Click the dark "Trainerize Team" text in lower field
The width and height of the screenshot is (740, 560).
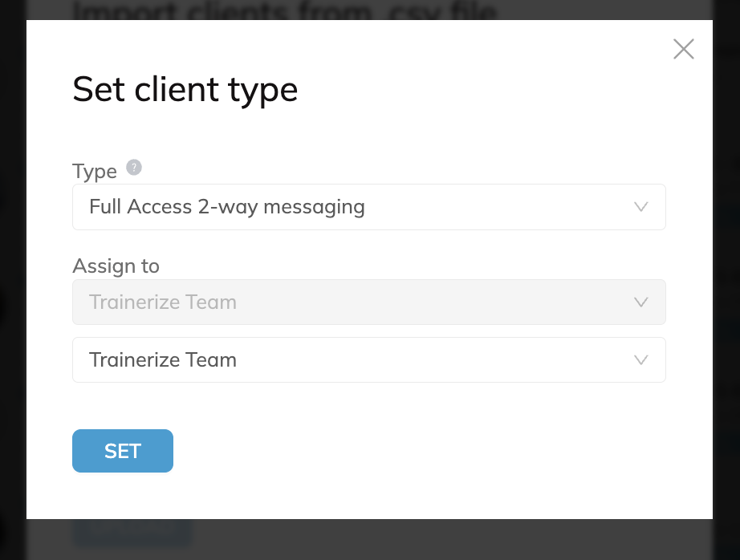(163, 360)
